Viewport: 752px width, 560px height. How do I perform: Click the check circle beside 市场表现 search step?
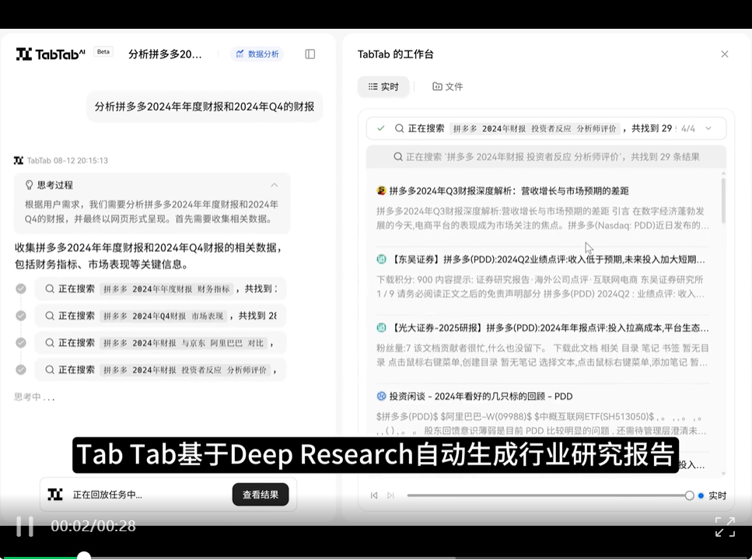[x=21, y=315]
